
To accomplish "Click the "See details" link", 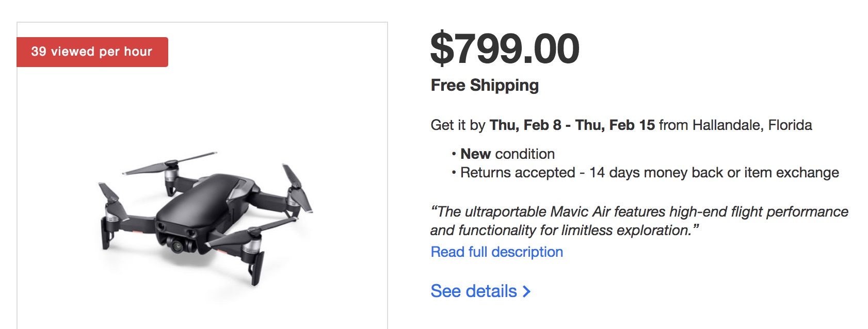I will point(471,291).
